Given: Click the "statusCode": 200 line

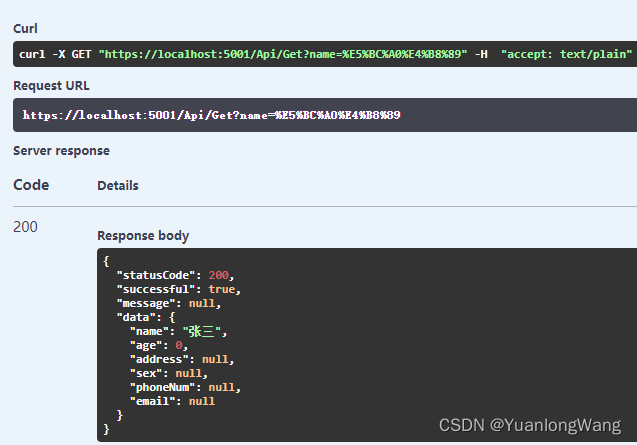Looking at the screenshot, I should click(x=176, y=275).
